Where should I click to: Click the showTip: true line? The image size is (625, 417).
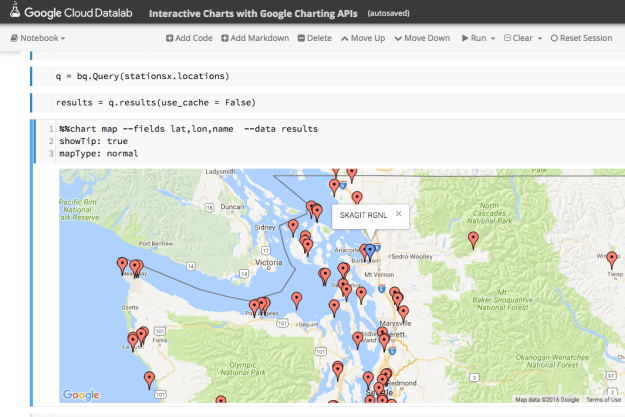click(94, 141)
